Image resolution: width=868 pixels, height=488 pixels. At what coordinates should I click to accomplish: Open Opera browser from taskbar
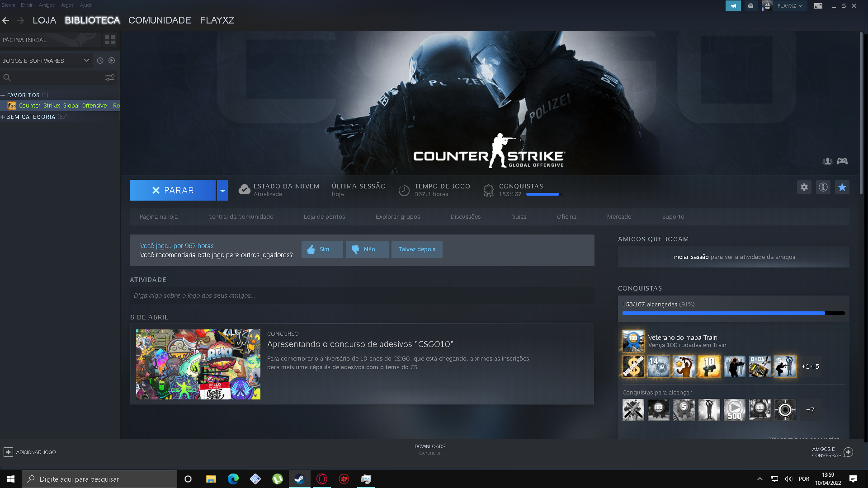click(322, 479)
